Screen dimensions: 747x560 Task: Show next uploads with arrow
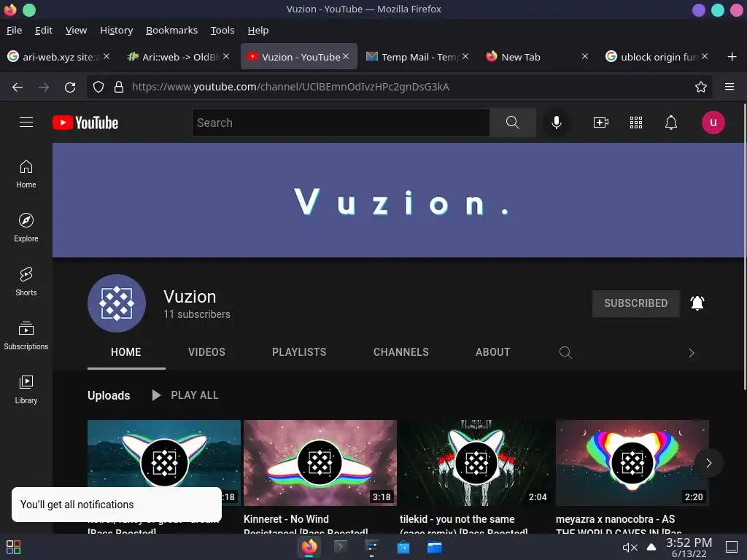pos(708,463)
